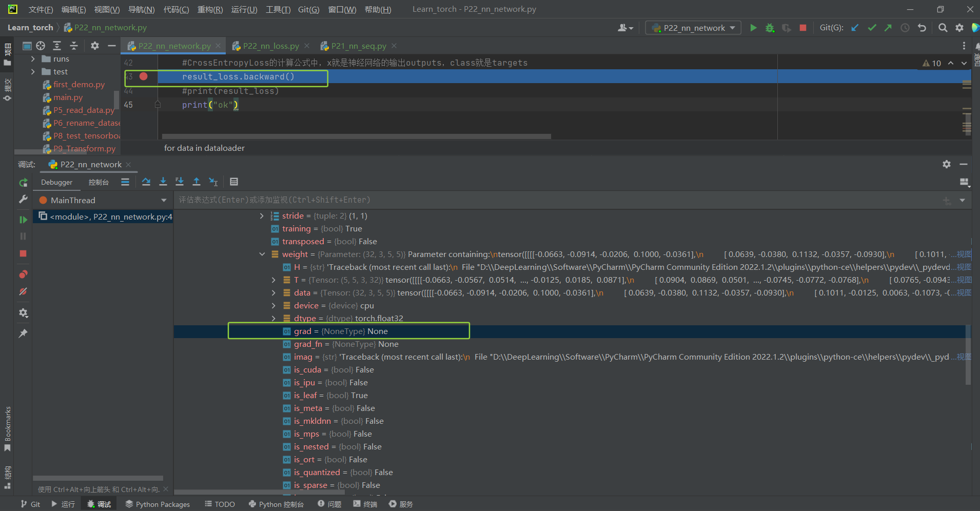Expand the stride tuple variable
This screenshot has height=511, width=980.
point(262,216)
